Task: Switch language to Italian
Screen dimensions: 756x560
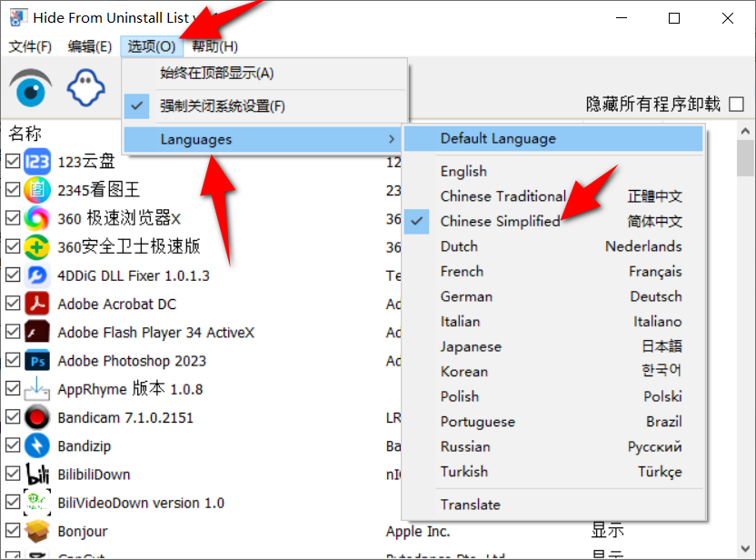Action: pyautogui.click(x=553, y=322)
